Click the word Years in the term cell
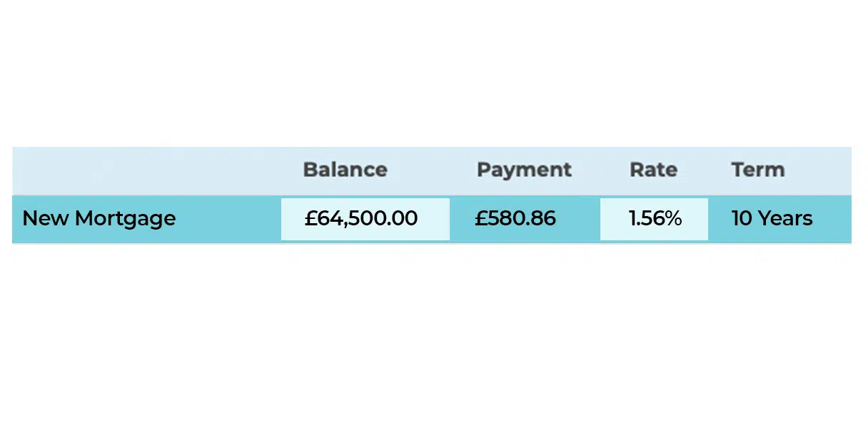The width and height of the screenshot is (868, 435). pyautogui.click(x=786, y=218)
